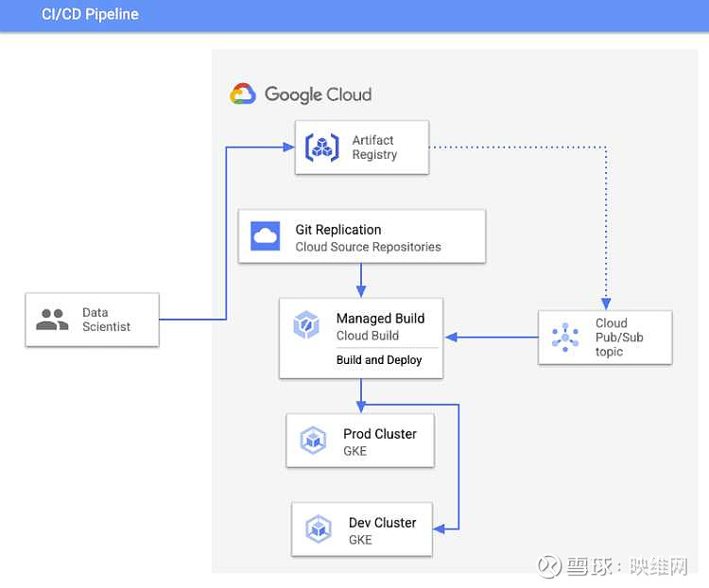Select the Prod Cluster GKE icon
This screenshot has width=709, height=588.
tap(313, 441)
